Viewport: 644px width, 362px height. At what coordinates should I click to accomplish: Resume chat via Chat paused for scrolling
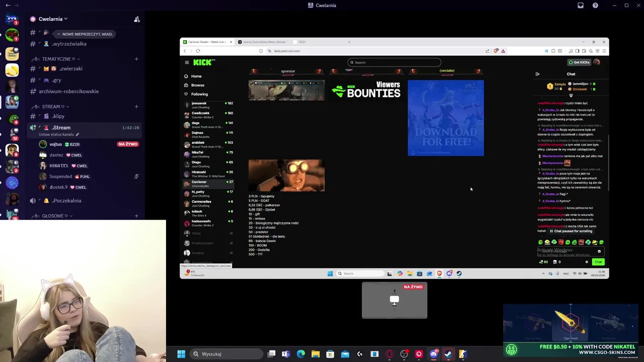click(x=571, y=231)
